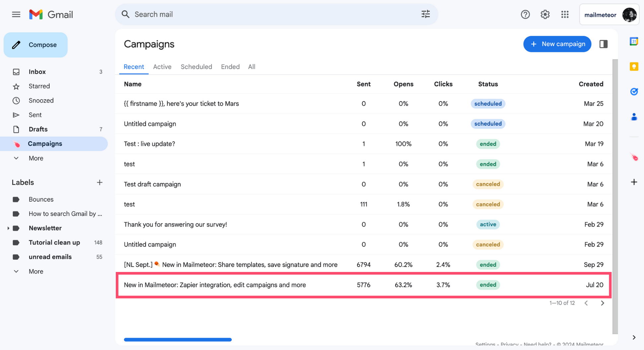Switch to the All tab
Viewport: 644px width, 350px height.
tap(251, 67)
